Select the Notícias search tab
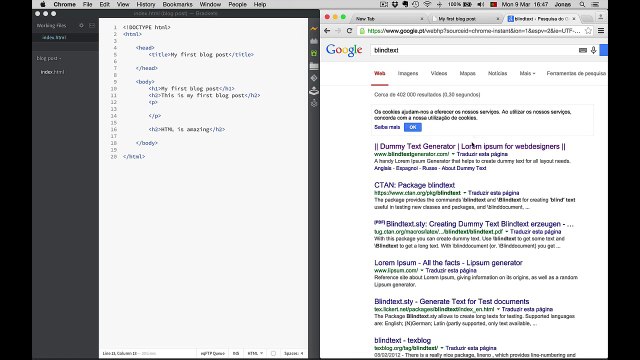The width and height of the screenshot is (640, 360). click(x=498, y=73)
